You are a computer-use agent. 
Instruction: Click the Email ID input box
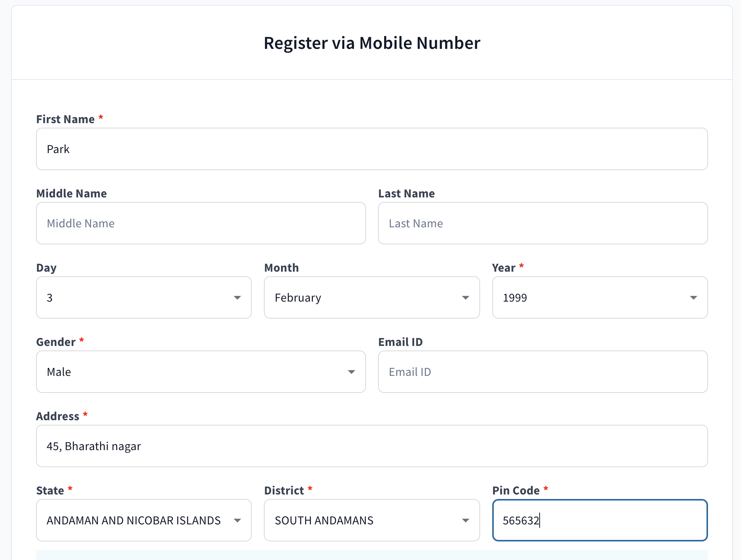543,372
